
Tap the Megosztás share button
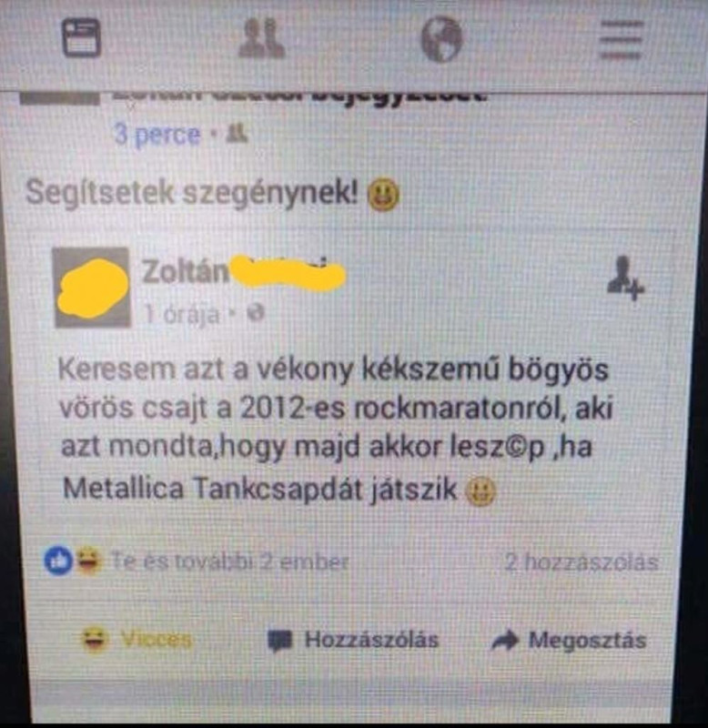click(569, 641)
